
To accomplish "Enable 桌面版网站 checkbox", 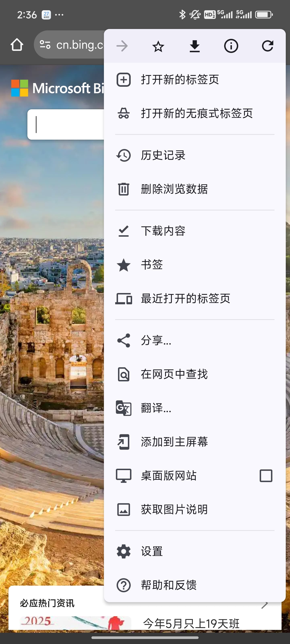I will click(266, 476).
